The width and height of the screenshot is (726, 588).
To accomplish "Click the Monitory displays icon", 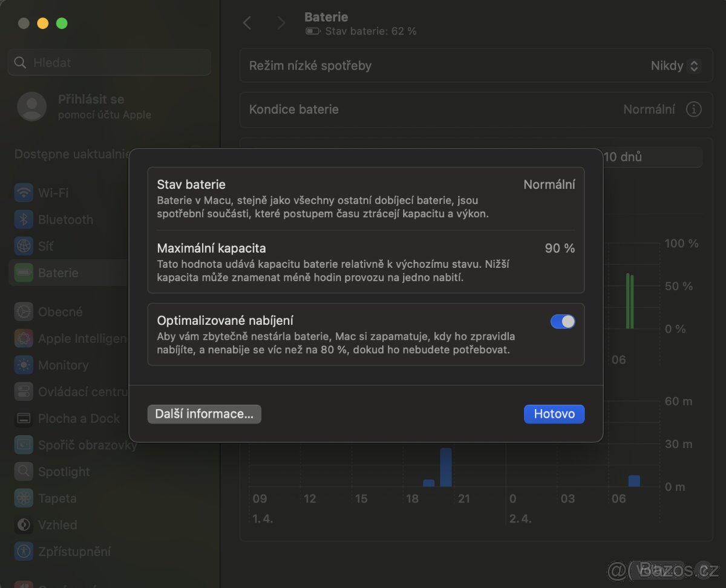I will pos(24,365).
